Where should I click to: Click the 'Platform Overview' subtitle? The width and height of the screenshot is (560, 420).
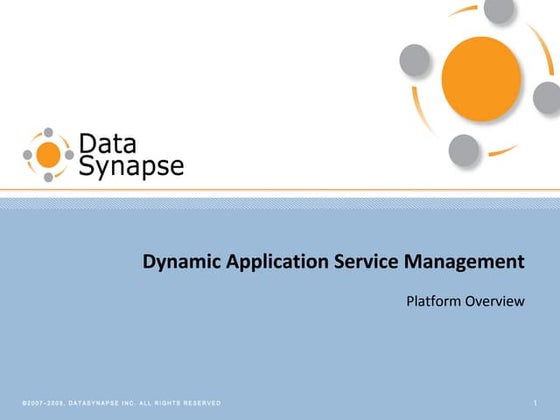[x=465, y=301]
